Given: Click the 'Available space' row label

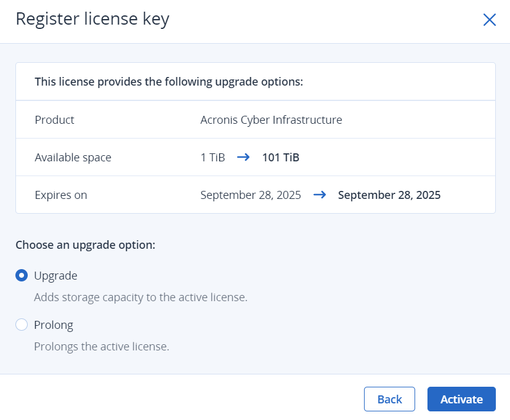Looking at the screenshot, I should point(73,158).
